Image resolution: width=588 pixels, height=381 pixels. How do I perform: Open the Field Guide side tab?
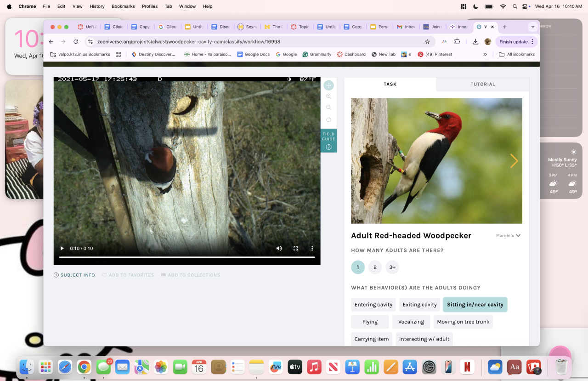(328, 141)
